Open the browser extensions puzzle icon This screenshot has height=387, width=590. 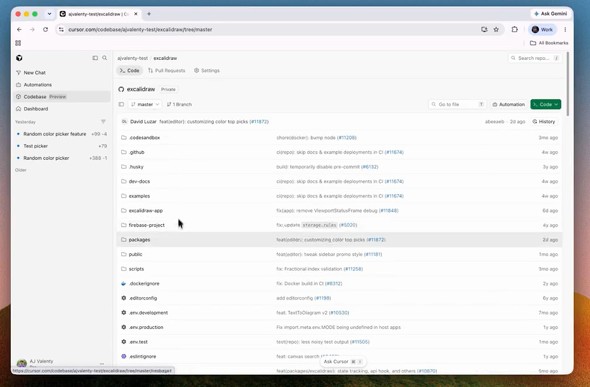515,29
